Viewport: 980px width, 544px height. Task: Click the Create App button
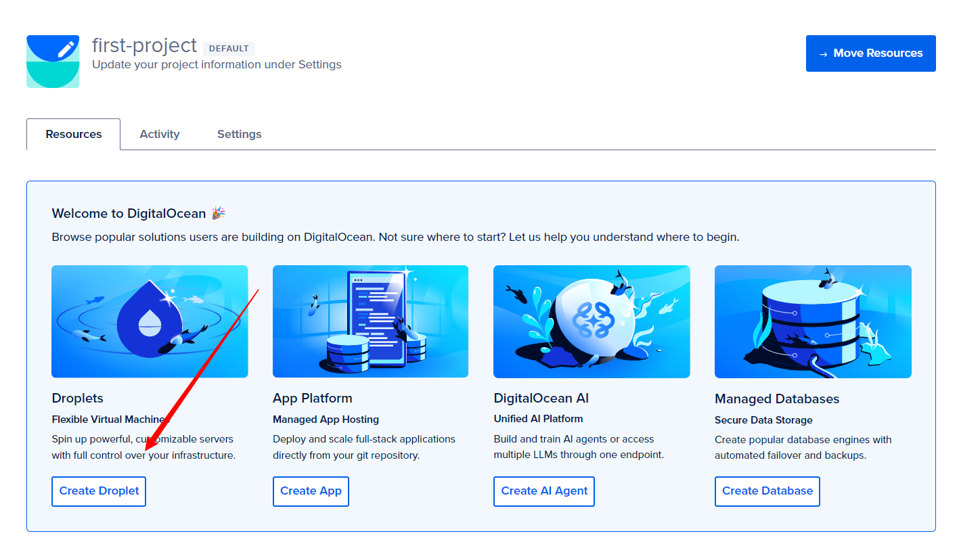[x=311, y=491]
